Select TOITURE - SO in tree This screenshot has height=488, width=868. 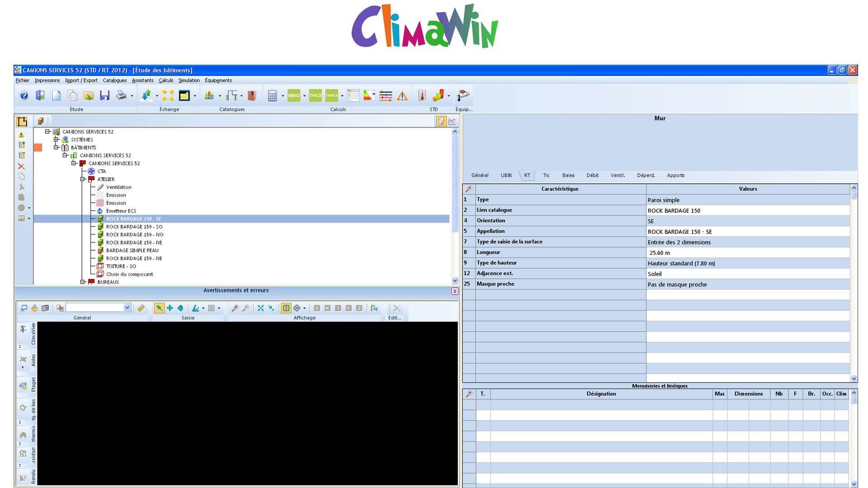tap(121, 266)
